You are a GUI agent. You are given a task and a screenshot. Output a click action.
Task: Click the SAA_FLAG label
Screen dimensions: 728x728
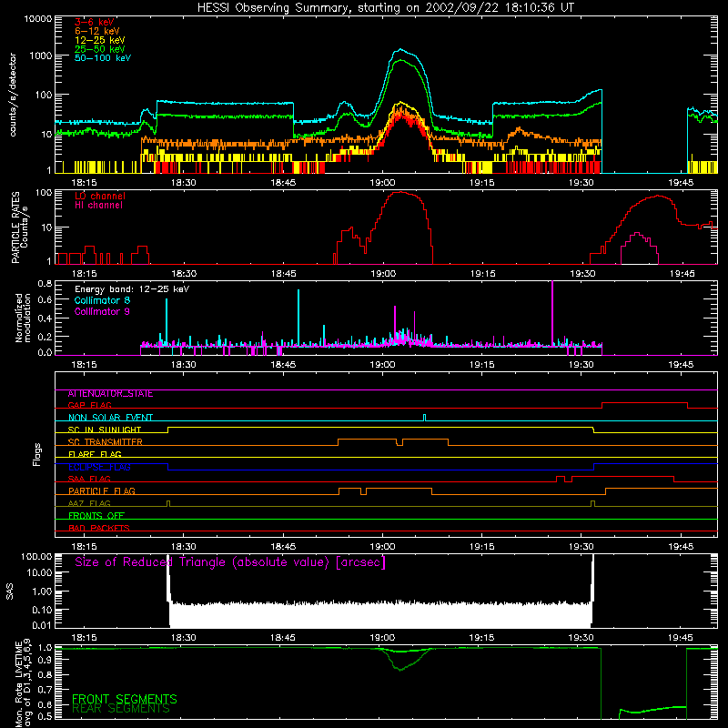(x=89, y=479)
